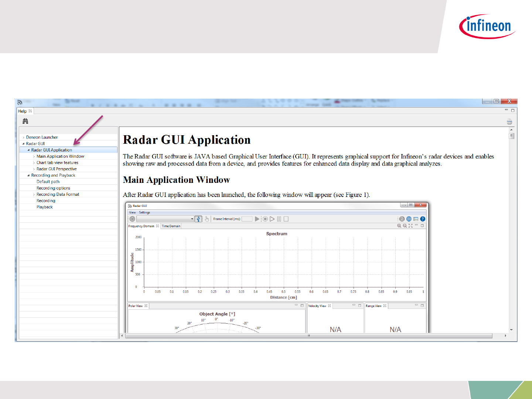
Task: Open the Settings menu in the Radar GUI figure
Action: pyautogui.click(x=144, y=212)
